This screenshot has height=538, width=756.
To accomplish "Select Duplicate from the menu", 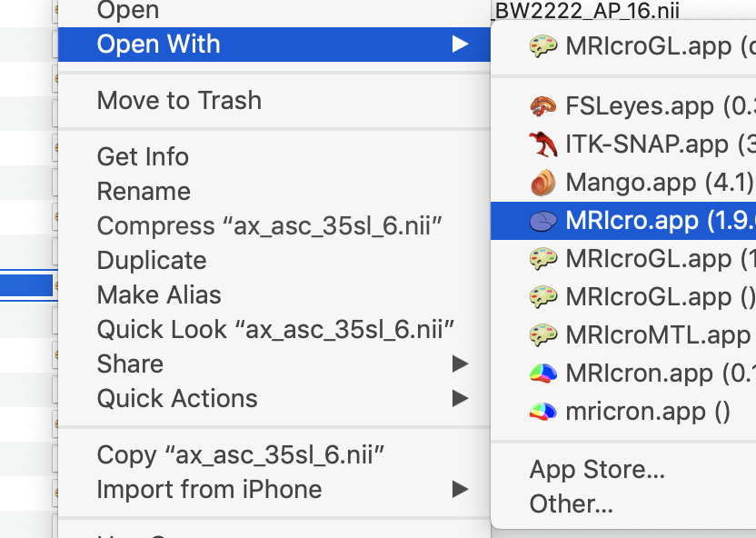I will (x=152, y=261).
